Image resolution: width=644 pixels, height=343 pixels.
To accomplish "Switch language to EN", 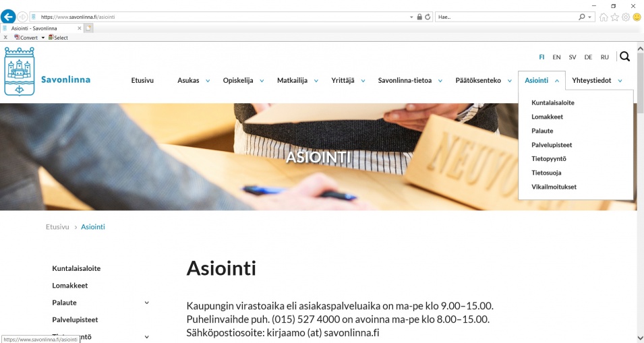I will [x=556, y=57].
